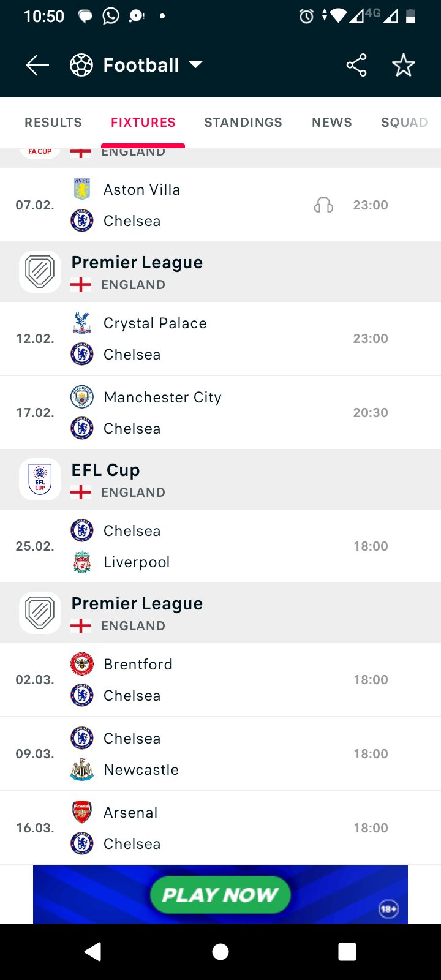Tap the audio headphones icon for Aston Villa match
This screenshot has width=441, height=980.
point(323,205)
